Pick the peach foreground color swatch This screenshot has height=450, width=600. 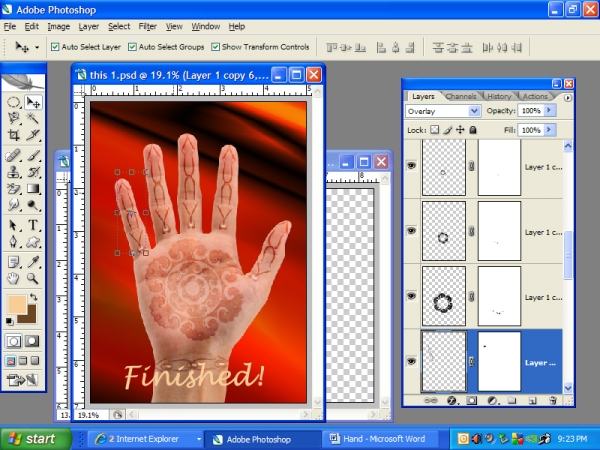pyautogui.click(x=17, y=304)
